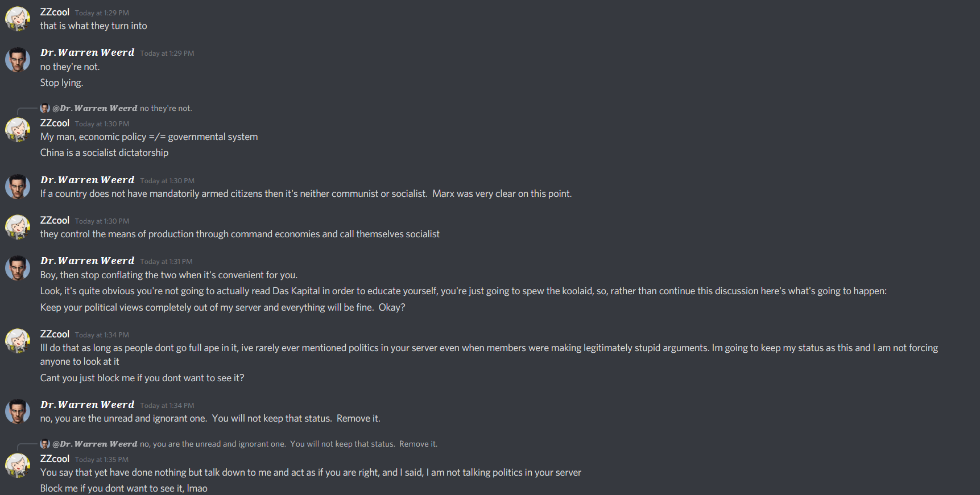Click message text 'China is a socialist dictatorship'
Screen dimensions: 980x495
click(104, 152)
